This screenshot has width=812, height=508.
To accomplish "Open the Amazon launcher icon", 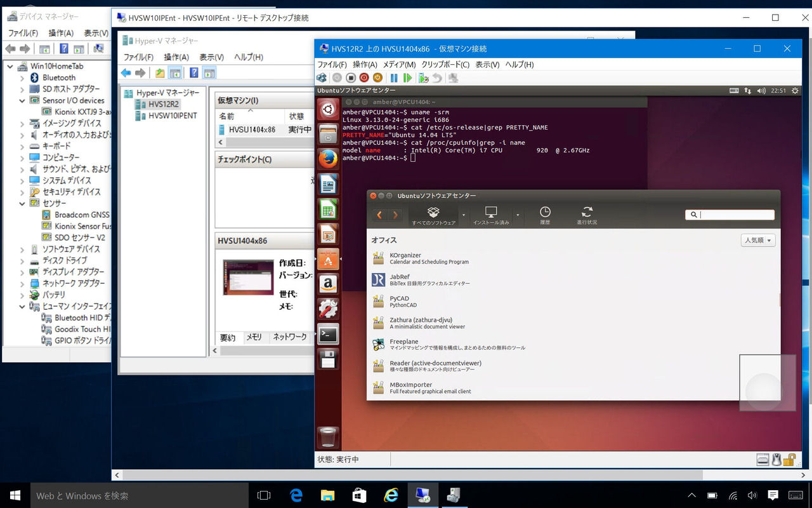I will tap(328, 284).
